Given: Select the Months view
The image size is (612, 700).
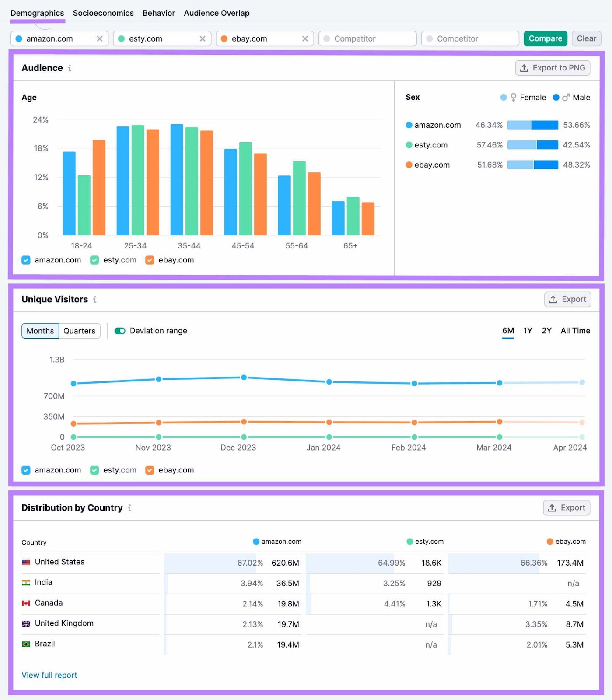Looking at the screenshot, I should [x=40, y=331].
